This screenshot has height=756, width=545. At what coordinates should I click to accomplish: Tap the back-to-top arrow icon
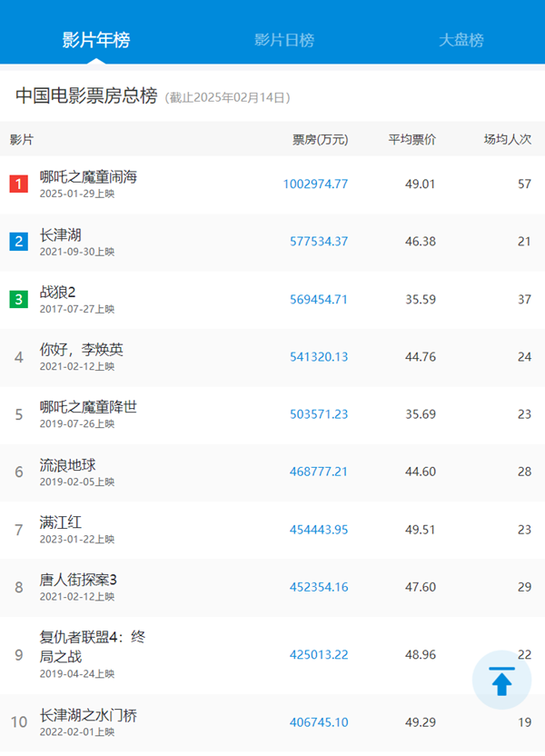pos(501,681)
